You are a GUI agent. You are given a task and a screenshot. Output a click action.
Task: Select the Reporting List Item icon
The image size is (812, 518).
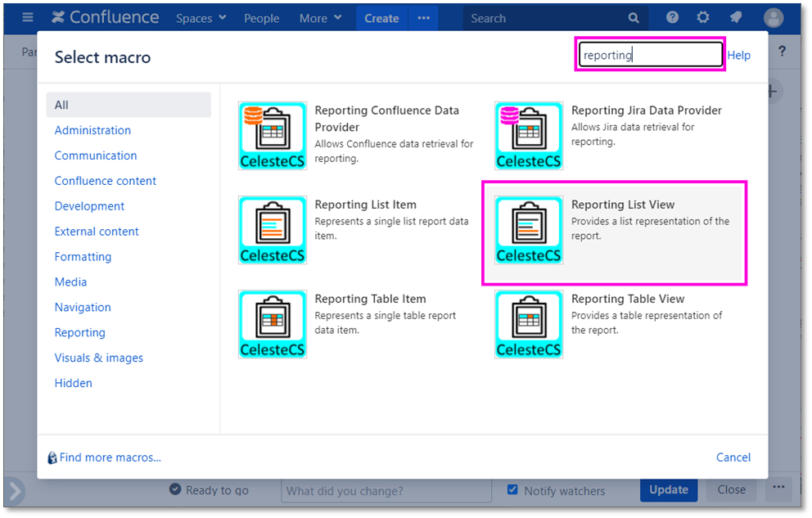pyautogui.click(x=273, y=230)
